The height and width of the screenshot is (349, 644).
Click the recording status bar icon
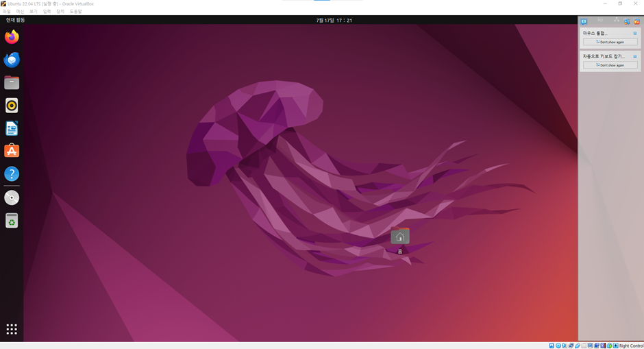[597, 346]
